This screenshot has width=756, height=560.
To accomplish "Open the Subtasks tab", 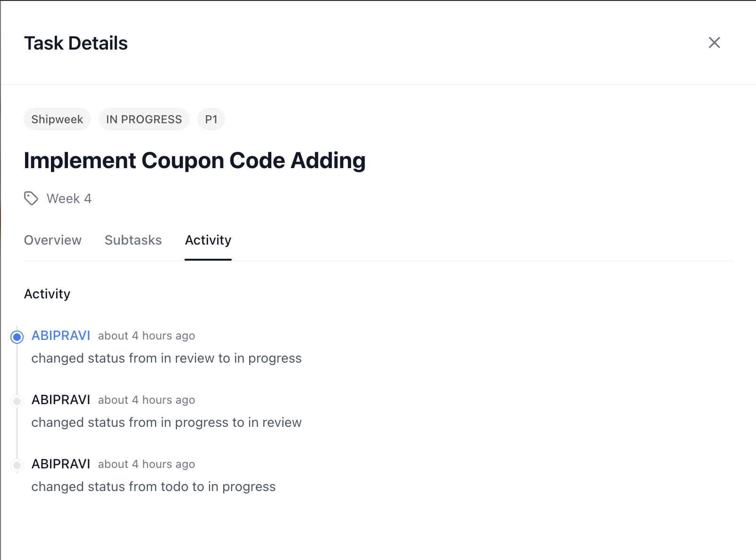I will tap(133, 240).
